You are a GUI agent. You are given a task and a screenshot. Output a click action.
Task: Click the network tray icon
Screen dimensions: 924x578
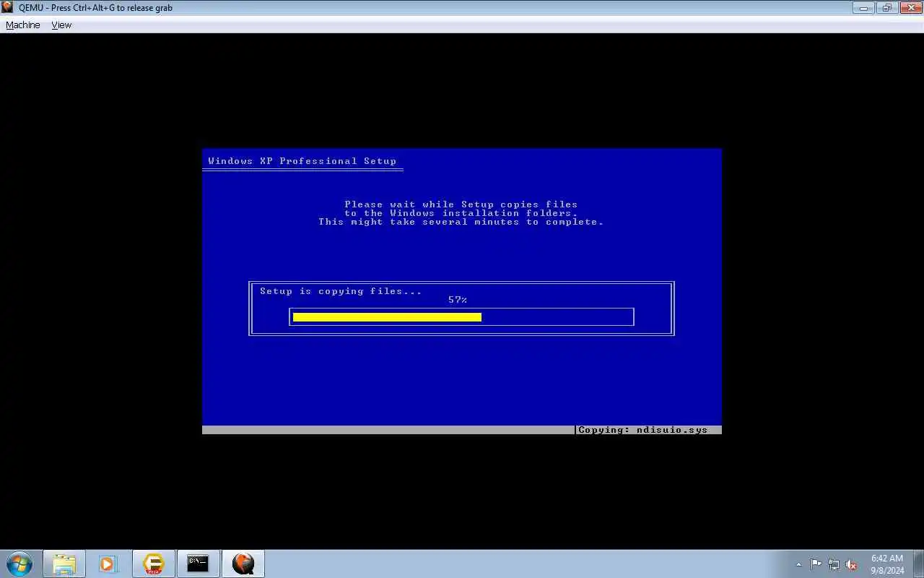834,565
